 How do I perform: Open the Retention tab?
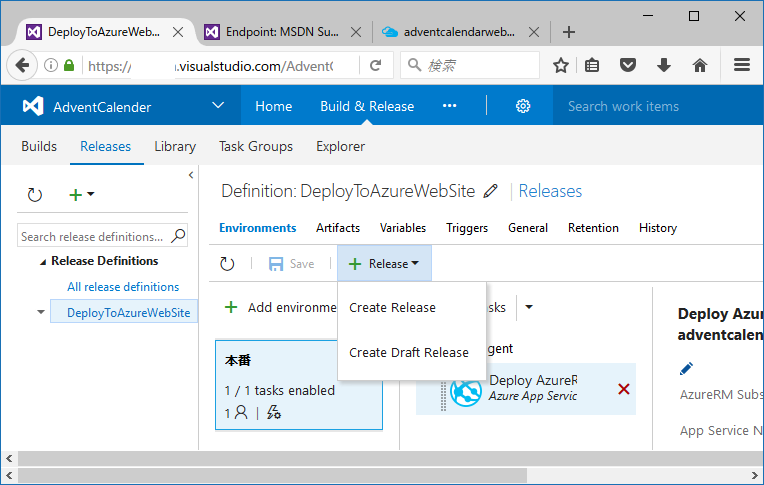pyautogui.click(x=593, y=228)
